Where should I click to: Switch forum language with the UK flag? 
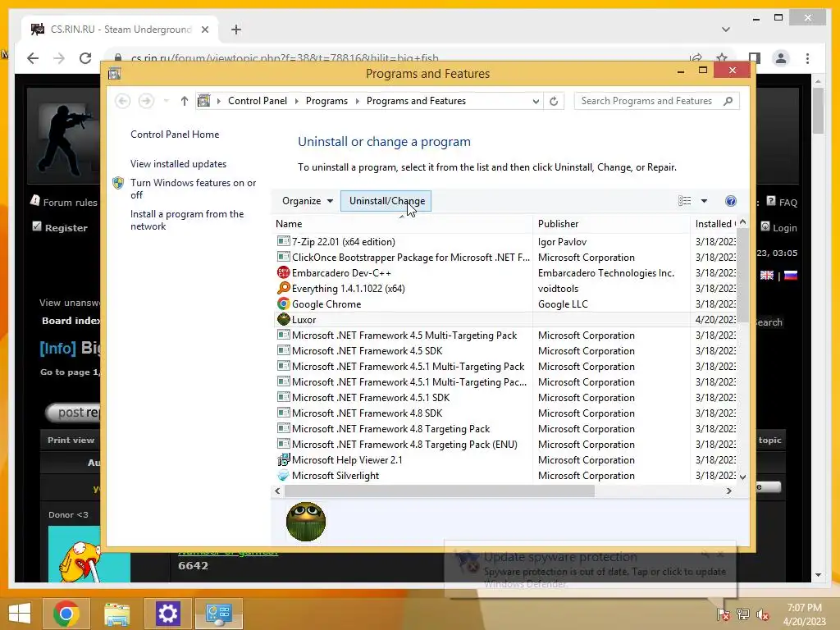point(767,276)
